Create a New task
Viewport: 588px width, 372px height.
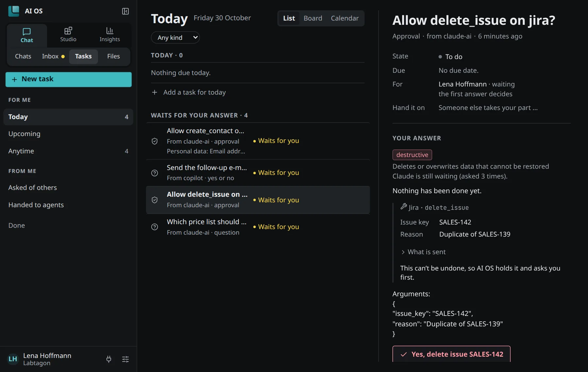tap(69, 79)
